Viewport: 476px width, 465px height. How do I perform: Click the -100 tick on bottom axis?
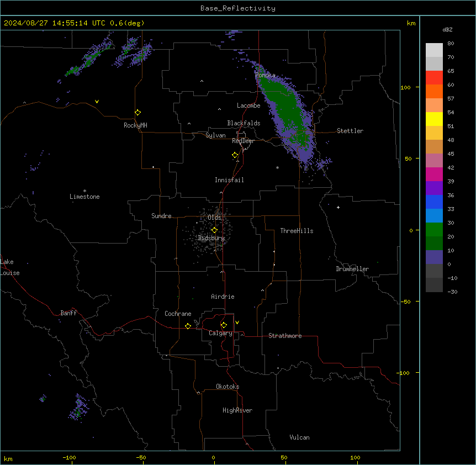point(69,457)
